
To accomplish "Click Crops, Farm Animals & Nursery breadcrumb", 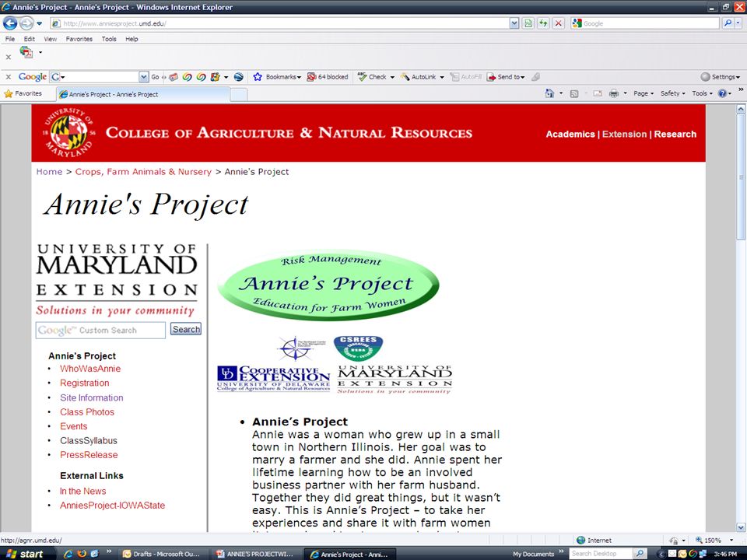I will click(x=143, y=172).
